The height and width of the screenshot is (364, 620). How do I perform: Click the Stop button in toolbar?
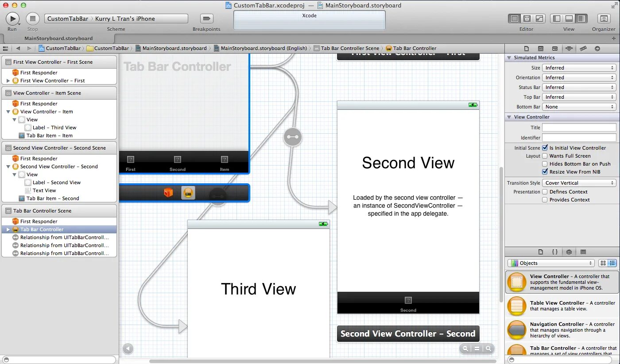pos(32,19)
